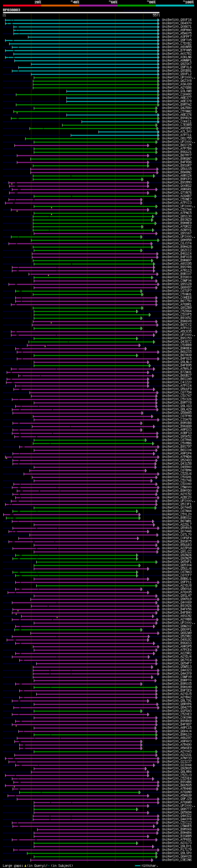Select label UniRef100_B4FRD6
The image size is (197, 868).
click(x=177, y=162)
